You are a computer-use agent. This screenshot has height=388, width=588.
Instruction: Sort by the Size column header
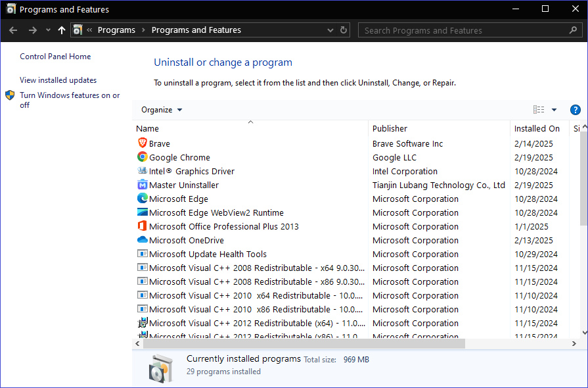pyautogui.click(x=576, y=129)
